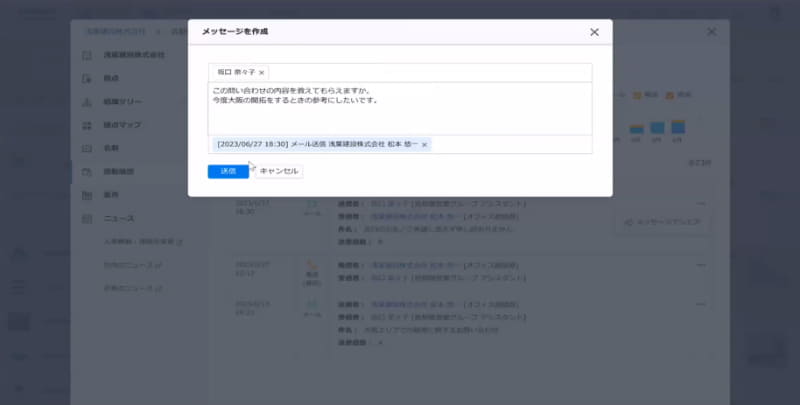Close the メッセージを作成 dialog with X
Image resolution: width=800 pixels, height=405 pixels.
pos(594,32)
